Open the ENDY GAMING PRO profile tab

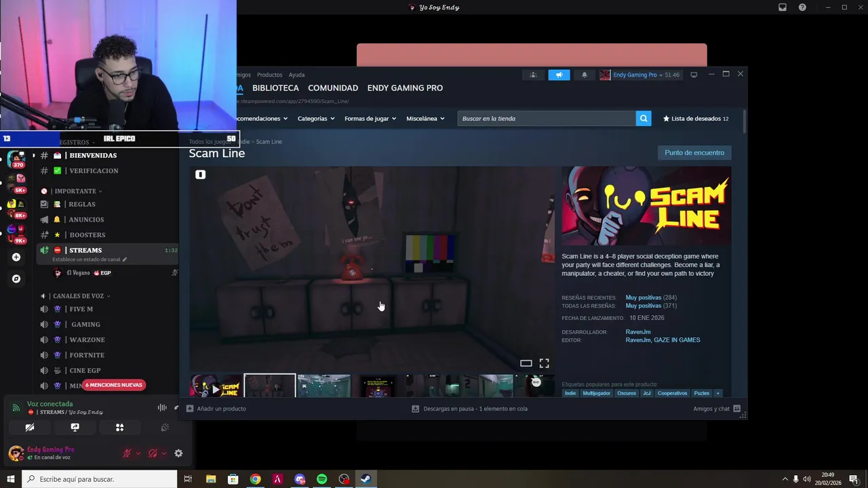point(405,88)
